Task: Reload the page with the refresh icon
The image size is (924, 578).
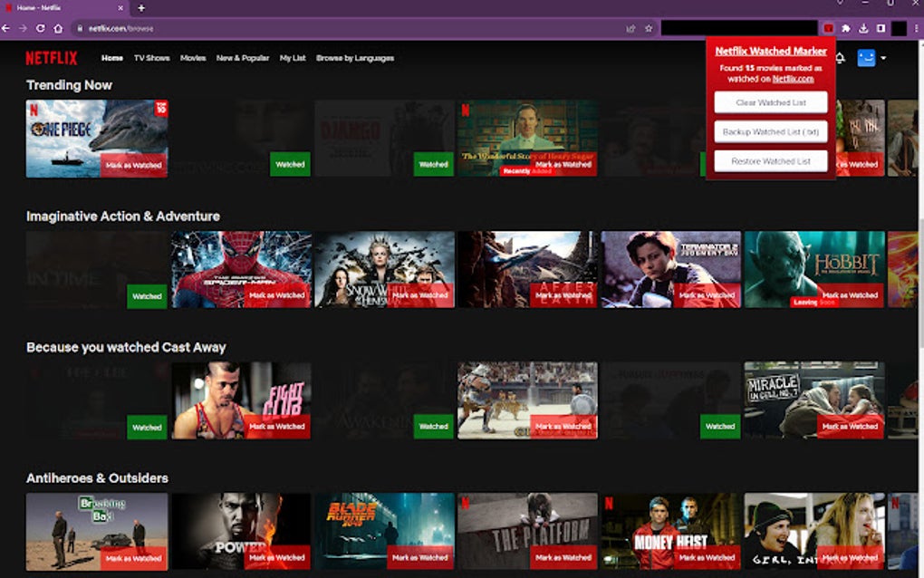Action: (x=39, y=28)
